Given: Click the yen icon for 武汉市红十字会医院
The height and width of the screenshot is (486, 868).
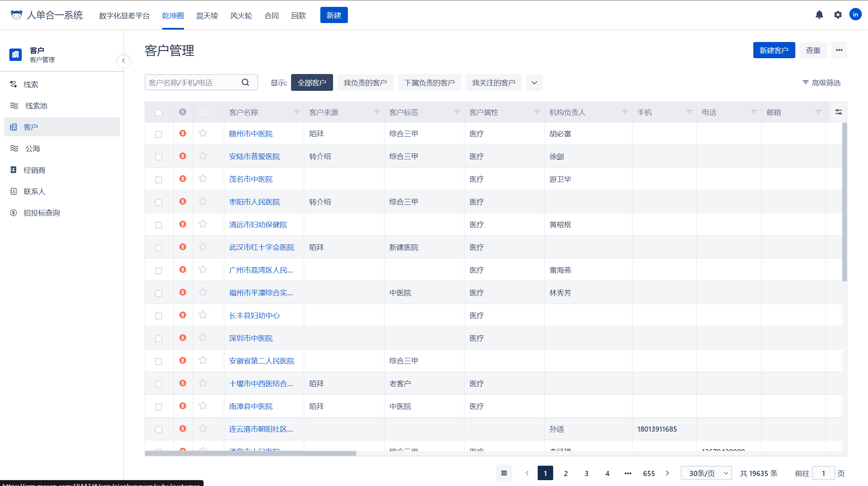Looking at the screenshot, I should click(x=183, y=247).
